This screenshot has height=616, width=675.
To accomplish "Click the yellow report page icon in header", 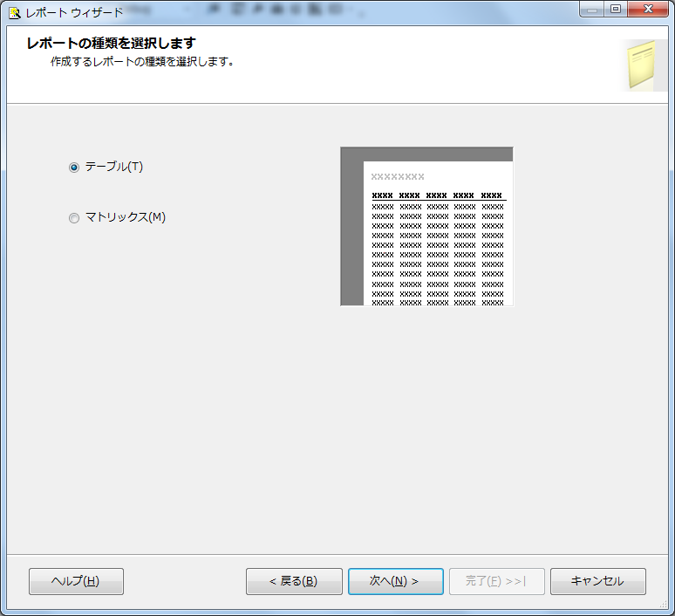I will click(x=641, y=65).
